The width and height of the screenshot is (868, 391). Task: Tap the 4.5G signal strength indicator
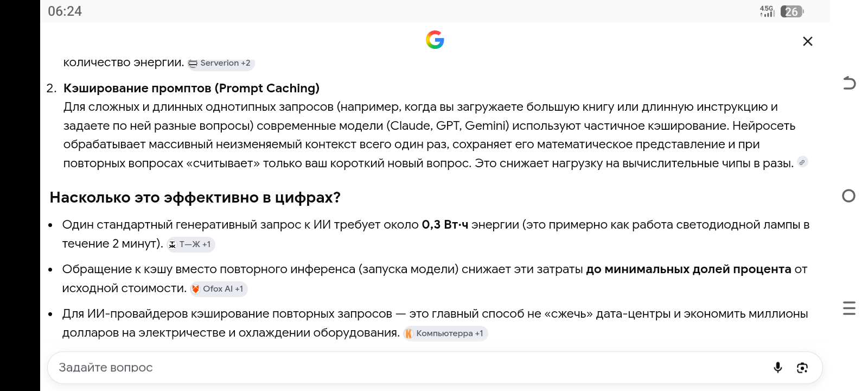point(767,11)
